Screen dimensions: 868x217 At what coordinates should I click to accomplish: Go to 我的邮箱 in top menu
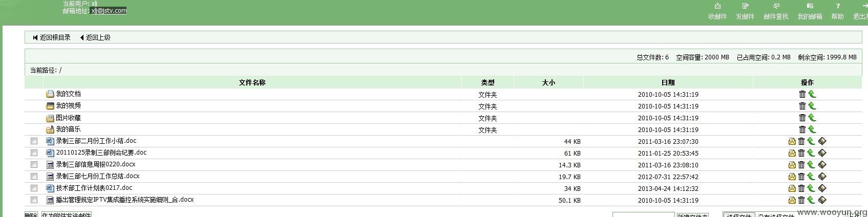(810, 11)
